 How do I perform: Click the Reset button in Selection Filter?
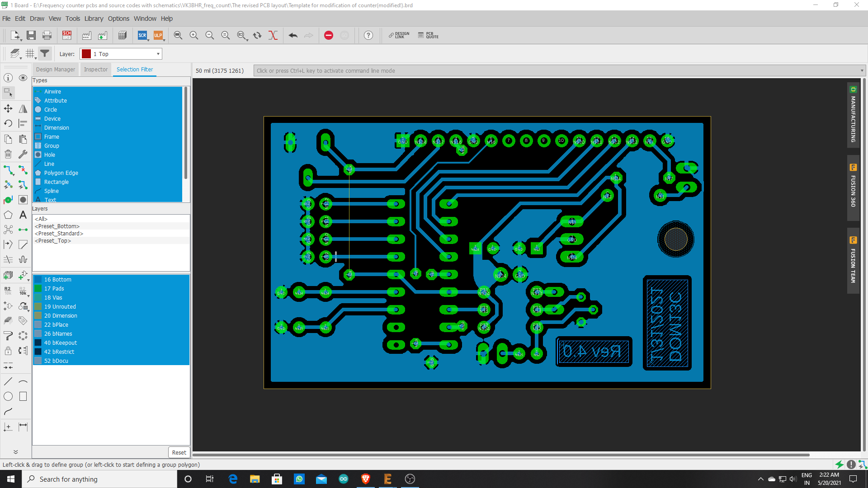tap(179, 452)
